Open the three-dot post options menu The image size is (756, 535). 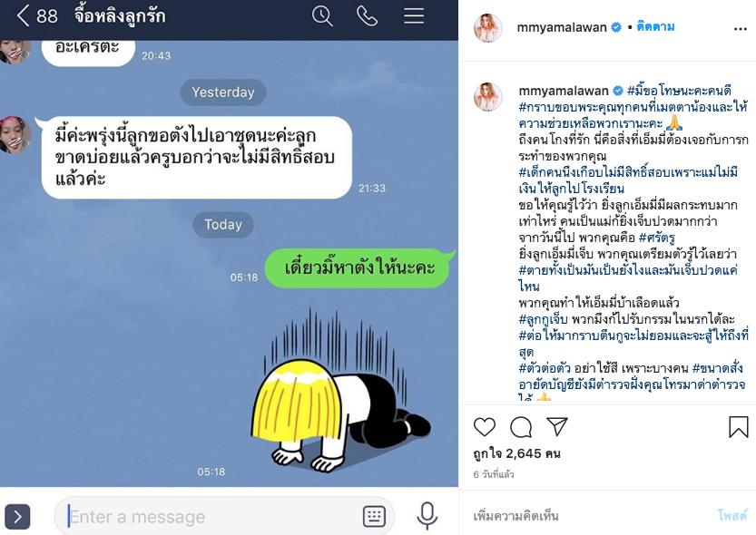[x=740, y=29]
